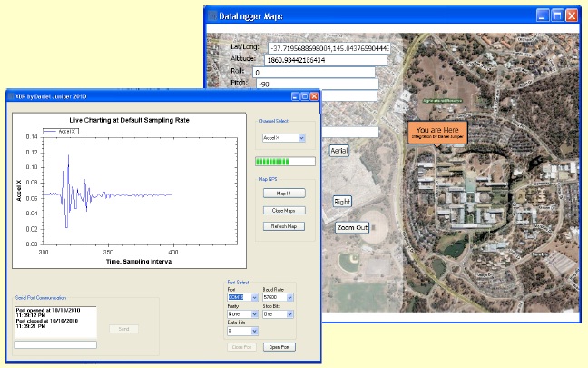Pan the map Right
The image size is (588, 368).
(342, 201)
